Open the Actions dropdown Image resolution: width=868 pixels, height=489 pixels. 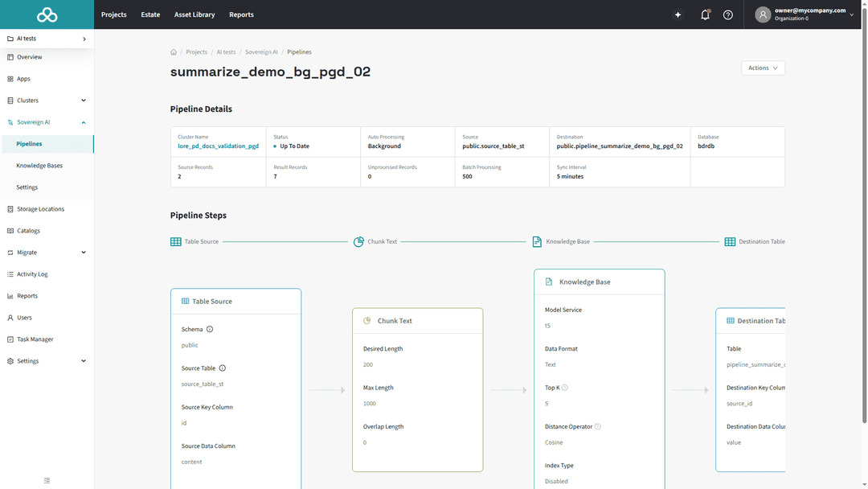[x=762, y=68]
